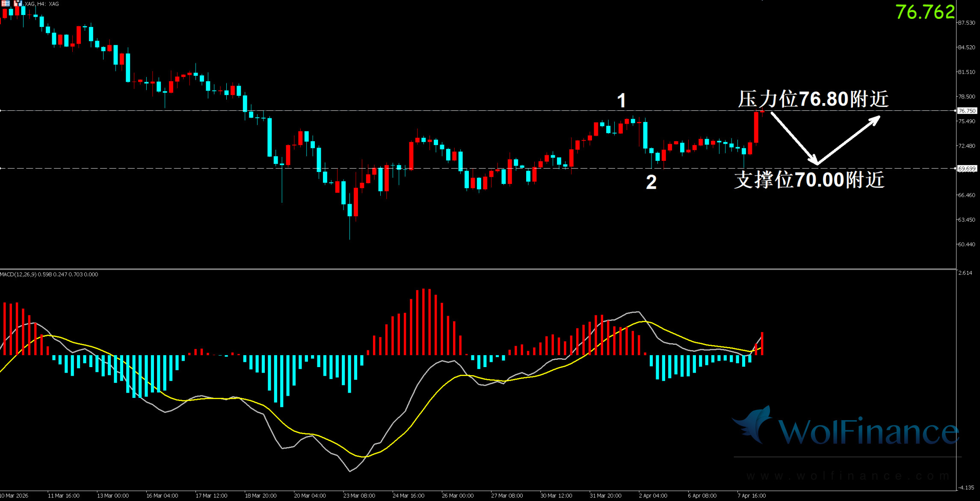Viewport: 980px width, 501px height.
Task: Select the 69.699 support price label
Action: (x=967, y=169)
